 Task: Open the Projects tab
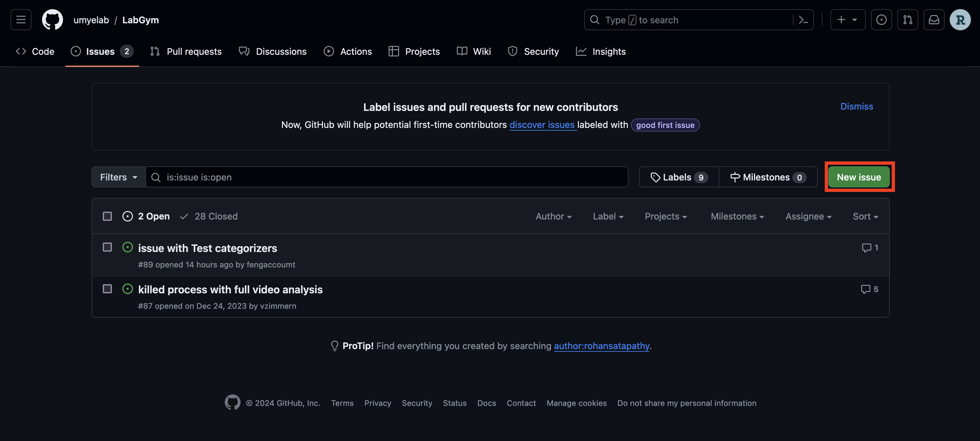[414, 52]
